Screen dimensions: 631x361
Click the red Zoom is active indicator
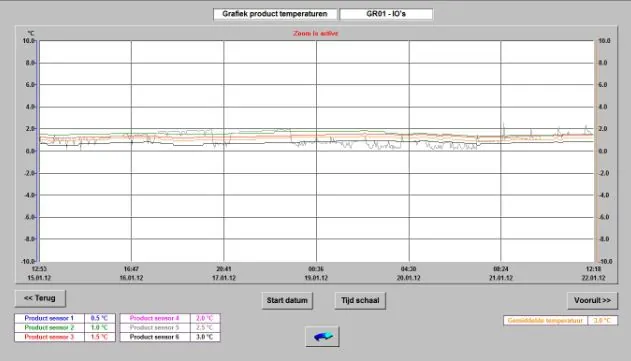click(x=316, y=33)
